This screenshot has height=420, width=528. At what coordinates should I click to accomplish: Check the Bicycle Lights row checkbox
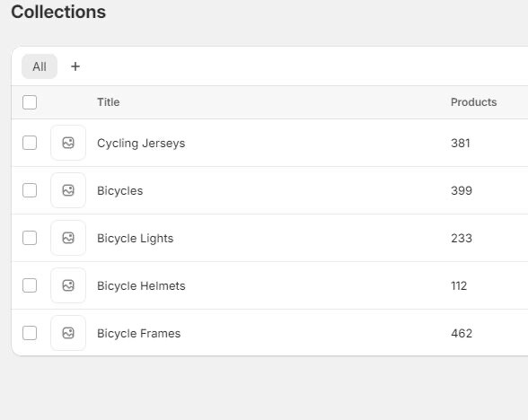coord(30,238)
